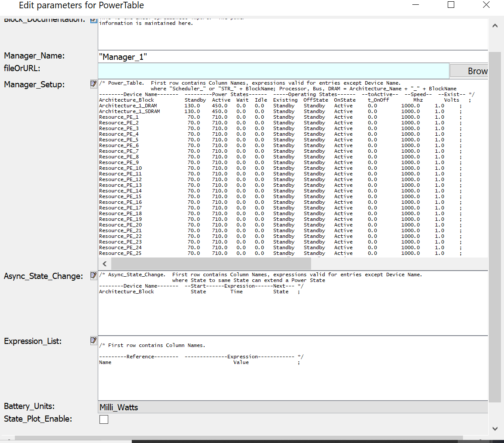Select the Architecture_1_DRAM row in Manager_Setup
504x443 pixels.
click(x=128, y=106)
